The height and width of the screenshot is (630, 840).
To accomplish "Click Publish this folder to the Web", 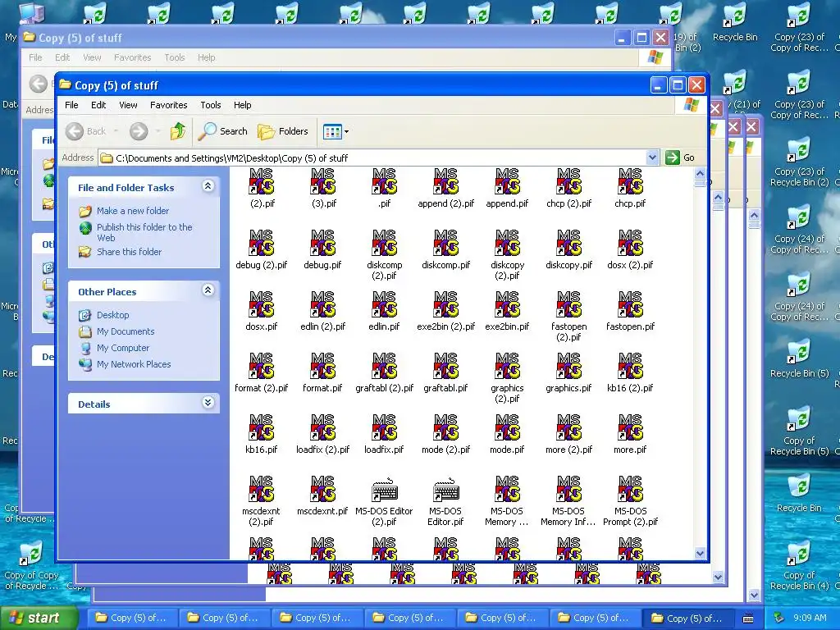I will click(144, 232).
